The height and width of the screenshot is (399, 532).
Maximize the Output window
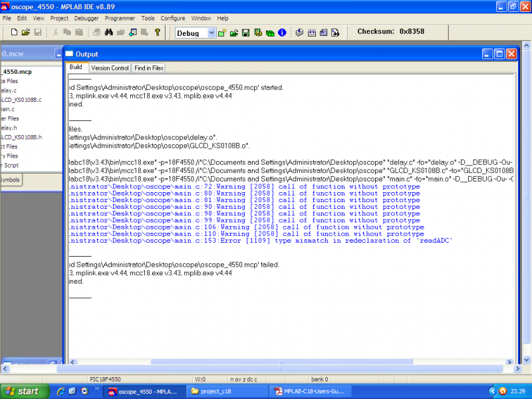(x=500, y=54)
